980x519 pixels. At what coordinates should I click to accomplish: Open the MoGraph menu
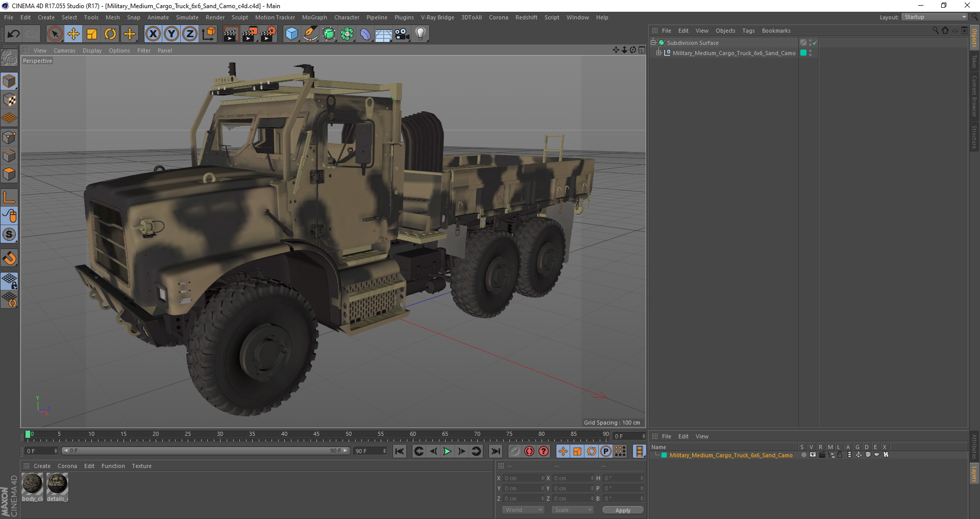(x=314, y=17)
